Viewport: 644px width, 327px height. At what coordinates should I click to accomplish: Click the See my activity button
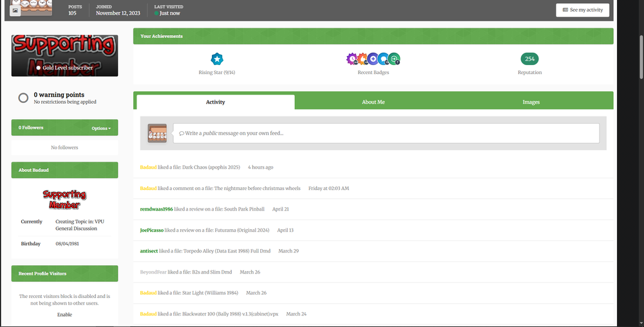point(582,10)
